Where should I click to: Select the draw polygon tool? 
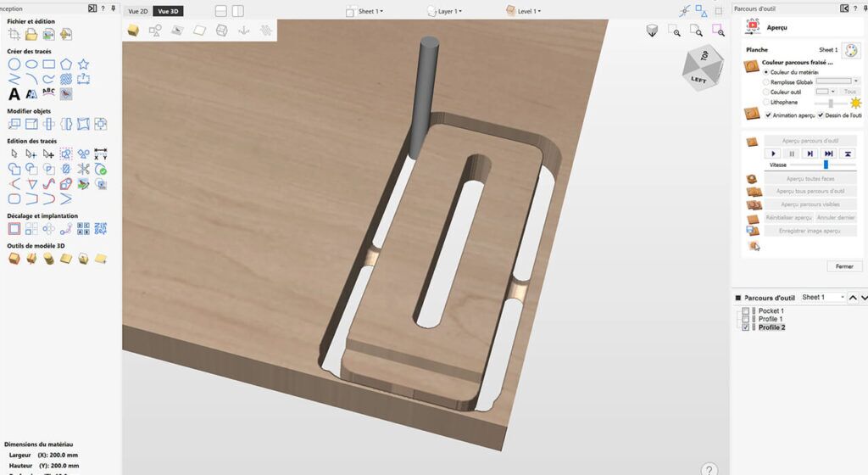click(x=66, y=64)
